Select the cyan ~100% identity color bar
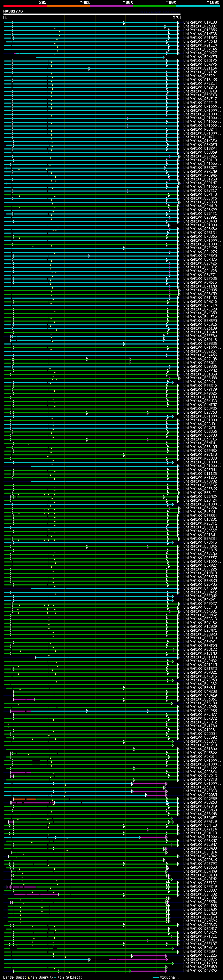 pos(198,6)
